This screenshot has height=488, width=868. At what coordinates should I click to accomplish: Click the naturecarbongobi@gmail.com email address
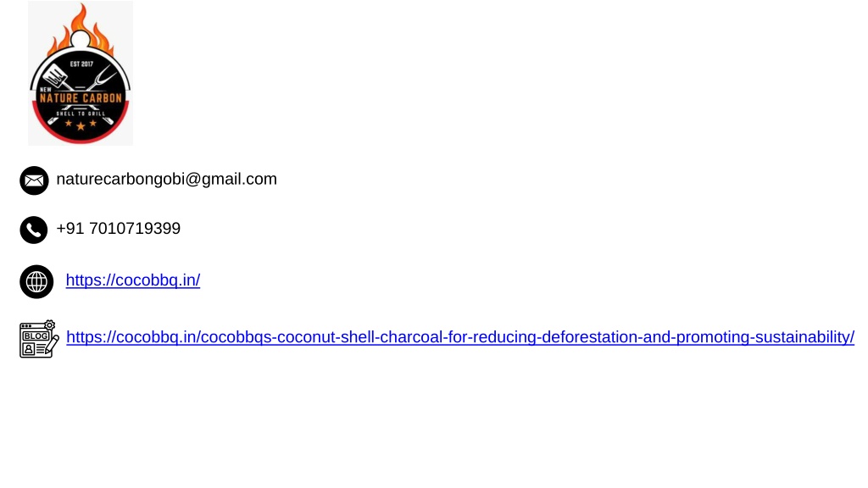[x=166, y=179]
